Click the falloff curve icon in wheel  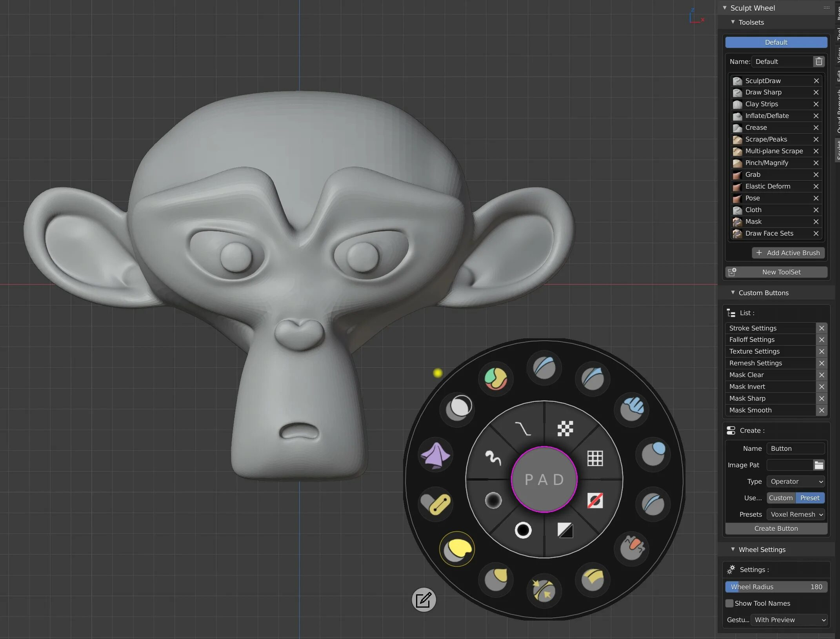(523, 428)
